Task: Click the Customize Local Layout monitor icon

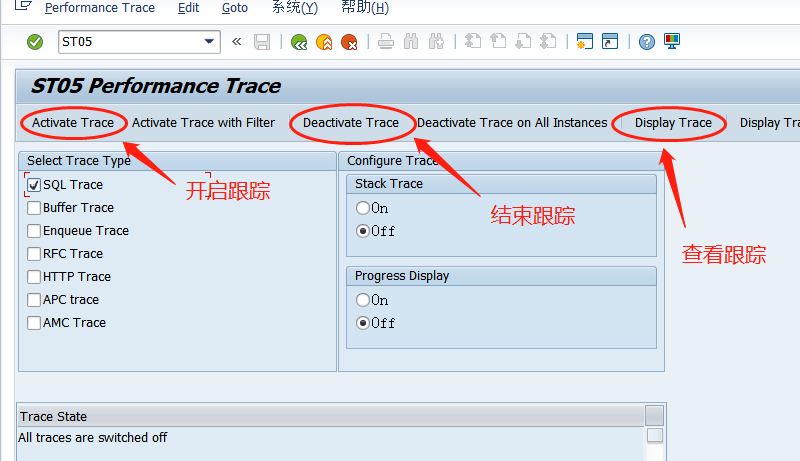Action: pos(672,41)
